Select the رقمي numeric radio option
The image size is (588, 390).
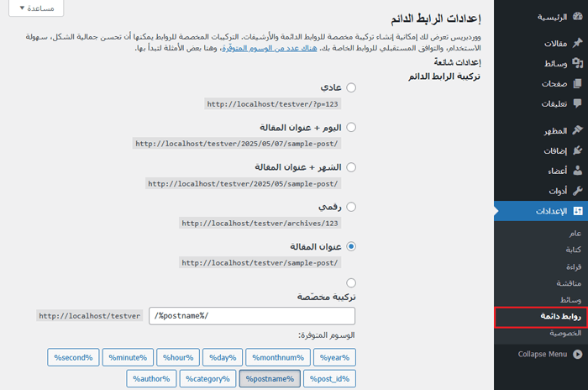pos(351,207)
